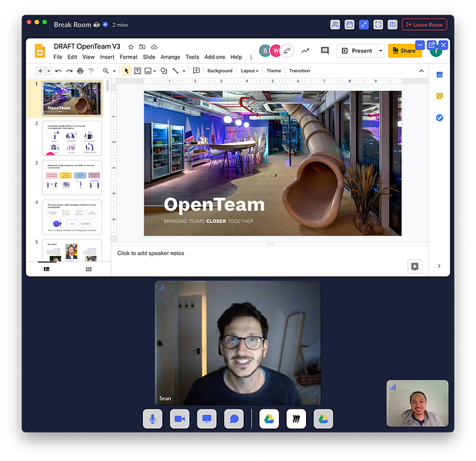Screen dimensions: 476x461
Task: Click the zoom magnifier tool
Action: [105, 71]
